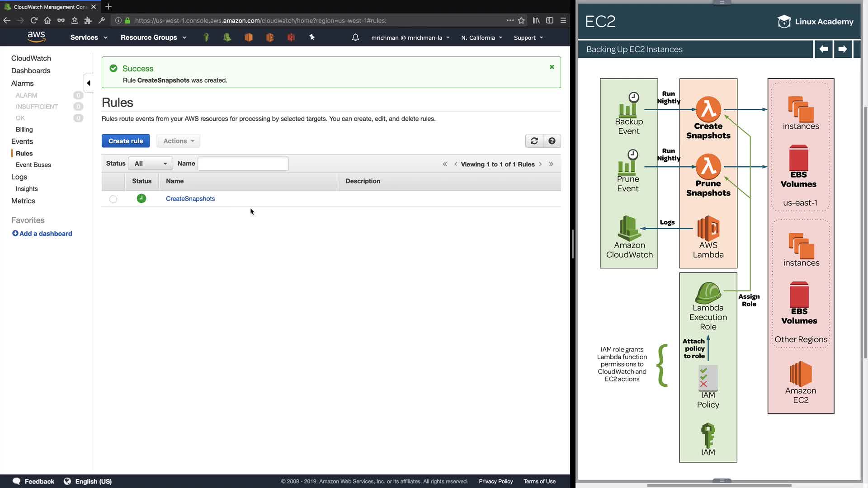Dismiss the Success notification banner
Screen dimensions: 868x488
pos(552,67)
